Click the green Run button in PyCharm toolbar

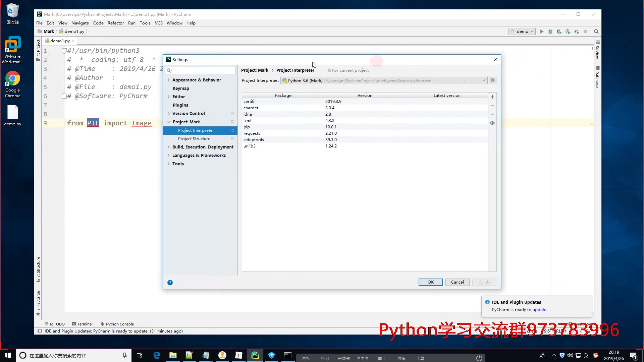[542, 32]
